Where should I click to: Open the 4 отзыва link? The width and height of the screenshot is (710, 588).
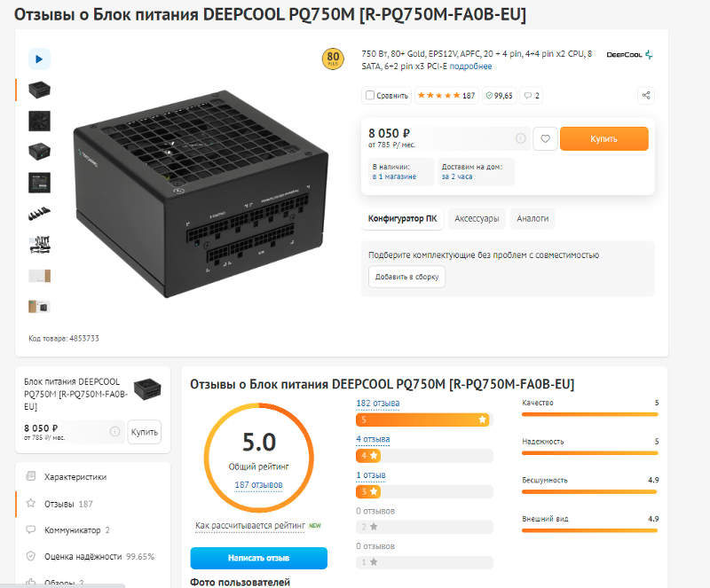coord(373,439)
